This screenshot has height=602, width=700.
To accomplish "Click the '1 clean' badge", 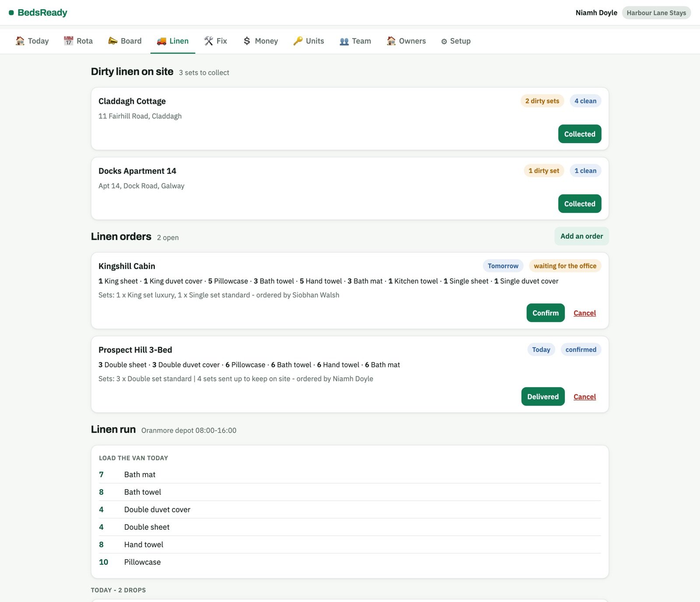I will 585,171.
